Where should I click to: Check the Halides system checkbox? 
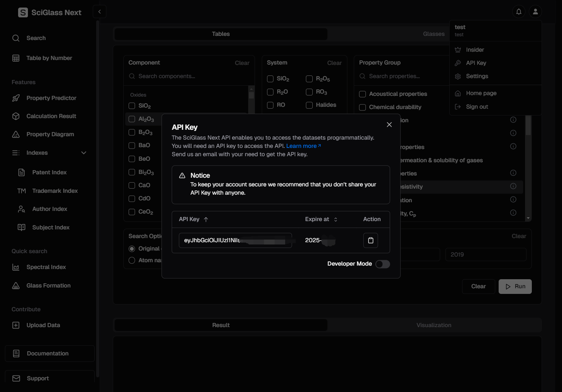tap(309, 105)
